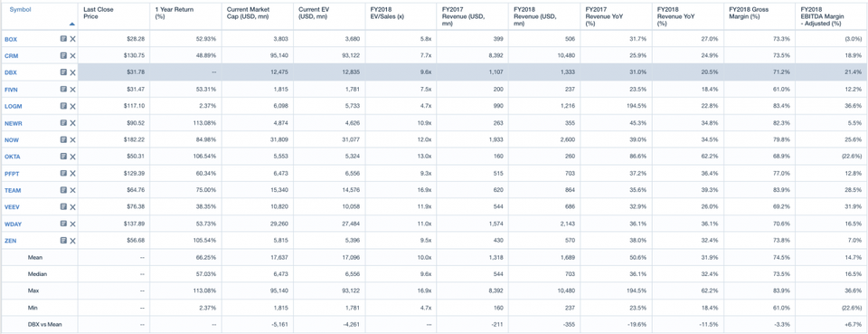This screenshot has height=334, width=868.
Task: Select the DBX Last Close Price cell
Action: tap(114, 72)
